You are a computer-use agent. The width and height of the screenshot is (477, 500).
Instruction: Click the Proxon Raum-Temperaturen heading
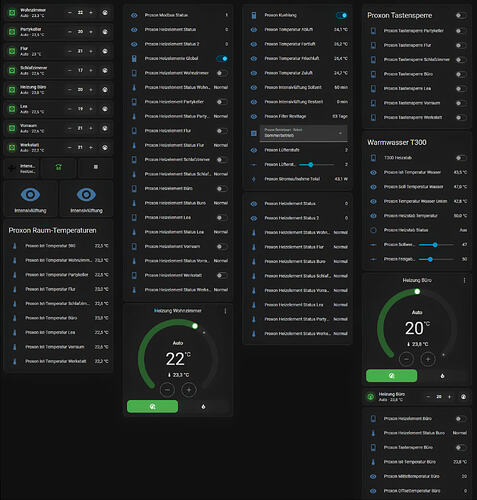52,231
